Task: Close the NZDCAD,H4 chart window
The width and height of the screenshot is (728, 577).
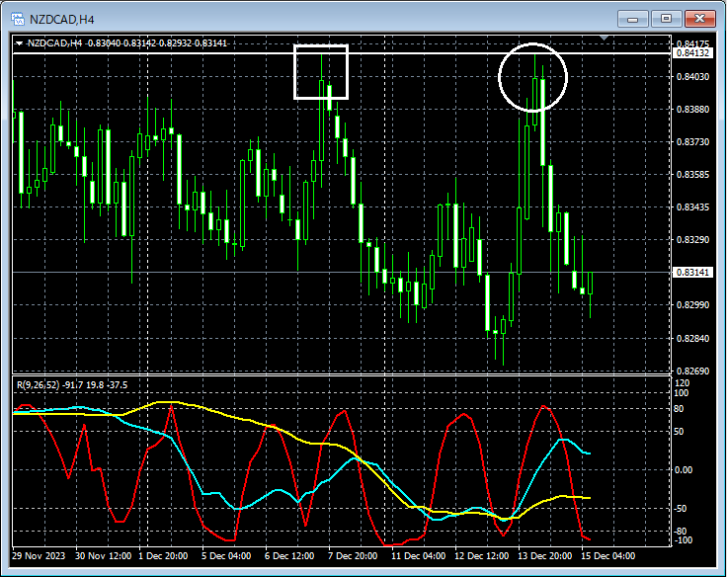Action: coord(699,19)
